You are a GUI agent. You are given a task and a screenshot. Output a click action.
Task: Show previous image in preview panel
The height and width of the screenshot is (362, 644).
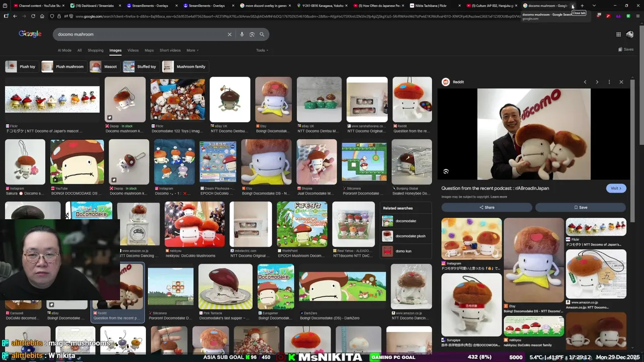click(x=585, y=82)
